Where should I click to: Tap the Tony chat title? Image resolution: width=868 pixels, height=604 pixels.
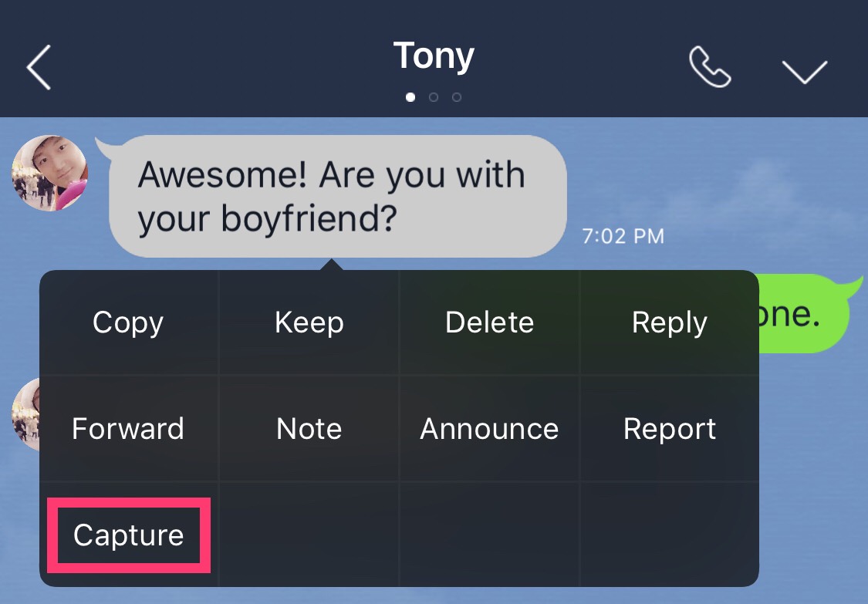tap(434, 56)
